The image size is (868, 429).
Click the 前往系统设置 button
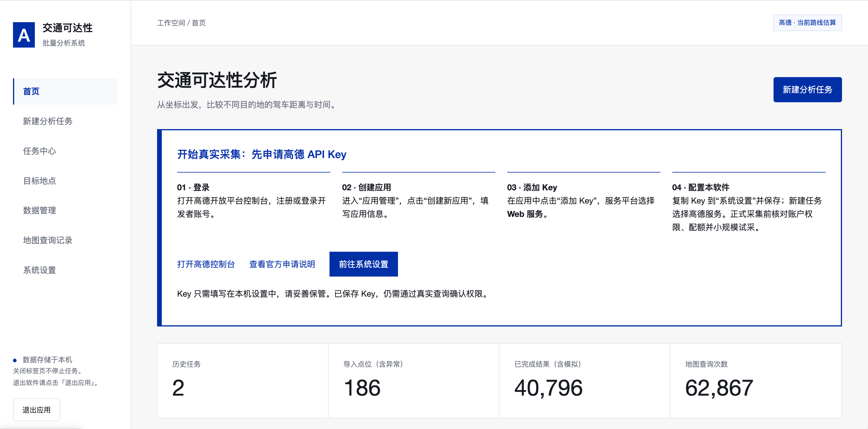(x=363, y=264)
